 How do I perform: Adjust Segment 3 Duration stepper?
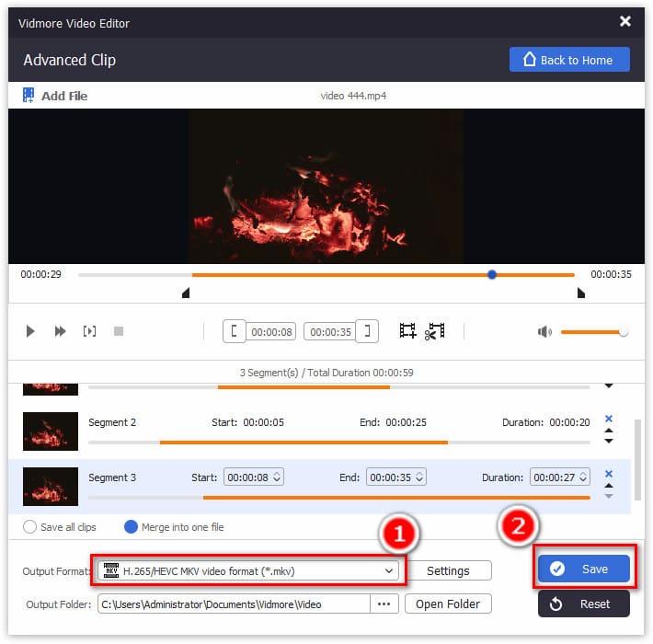tap(582, 477)
